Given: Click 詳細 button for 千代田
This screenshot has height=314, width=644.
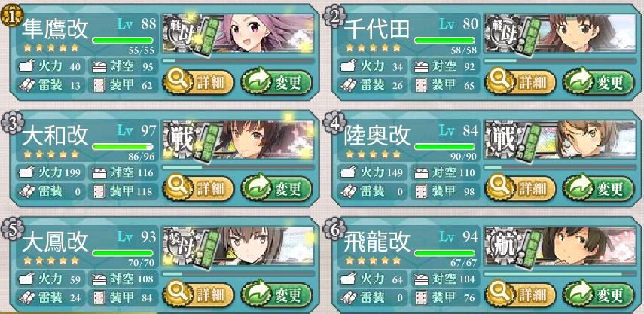Looking at the screenshot, I should click(520, 83).
